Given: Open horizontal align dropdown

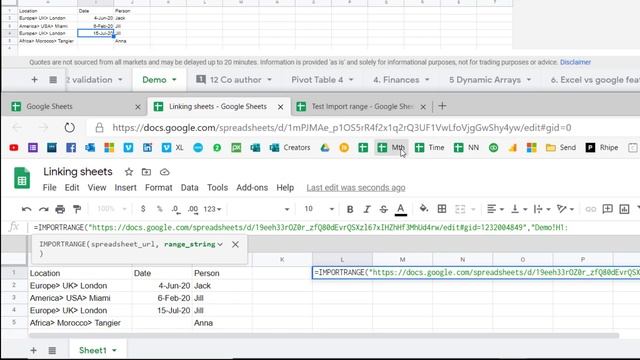Looking at the screenshot, I should click(x=496, y=209).
